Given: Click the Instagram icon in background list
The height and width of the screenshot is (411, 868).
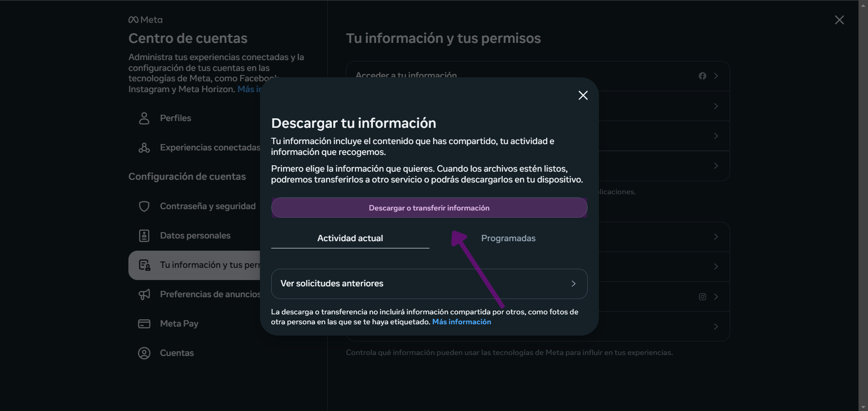Looking at the screenshot, I should click(x=702, y=297).
